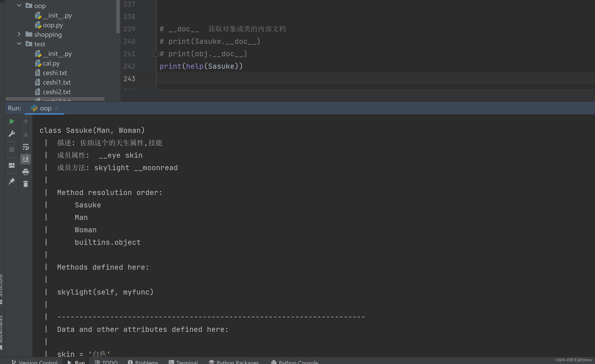Go up the stack trace arrow
595x364 pixels.
[26, 122]
